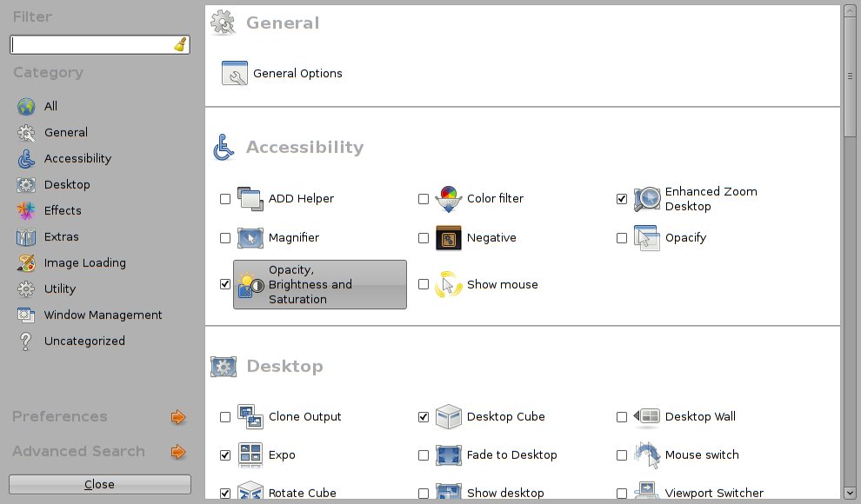The height and width of the screenshot is (504, 861).
Task: Open the Show mouse plugin icon
Action: coord(449,285)
